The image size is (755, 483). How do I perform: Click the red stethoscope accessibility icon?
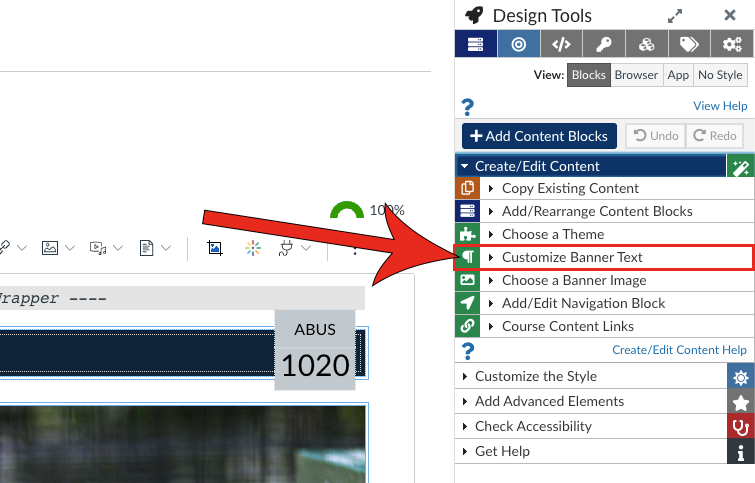tap(741, 427)
